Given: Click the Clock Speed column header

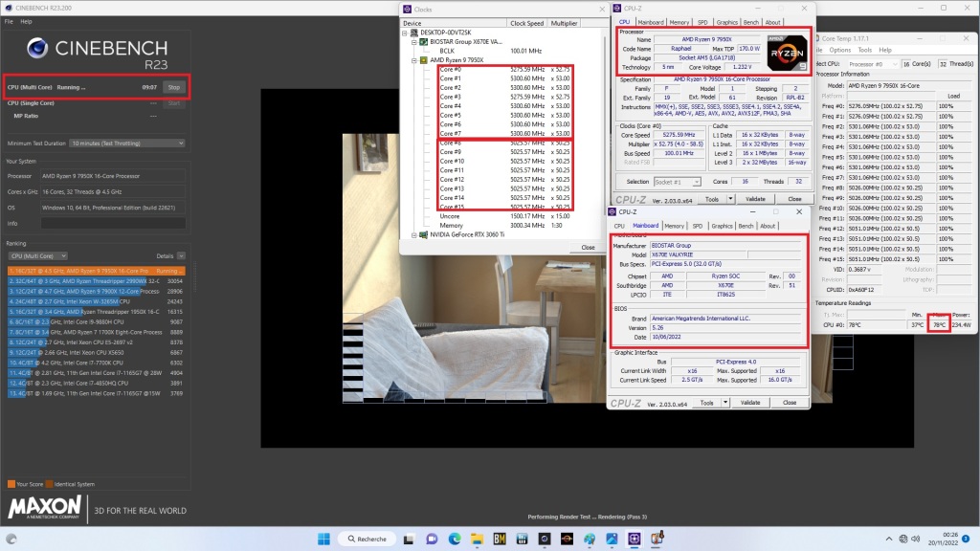Looking at the screenshot, I should click(527, 23).
